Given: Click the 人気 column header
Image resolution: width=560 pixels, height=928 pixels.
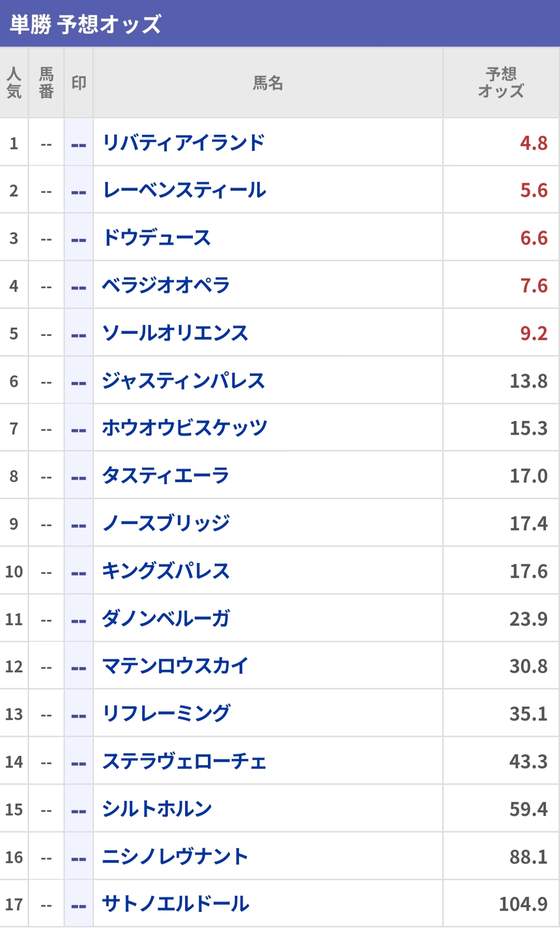Looking at the screenshot, I should pos(14,83).
